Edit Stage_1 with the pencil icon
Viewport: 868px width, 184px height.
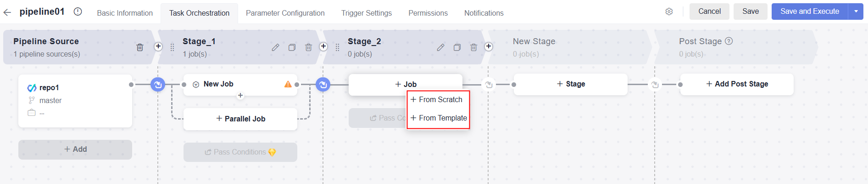(275, 47)
